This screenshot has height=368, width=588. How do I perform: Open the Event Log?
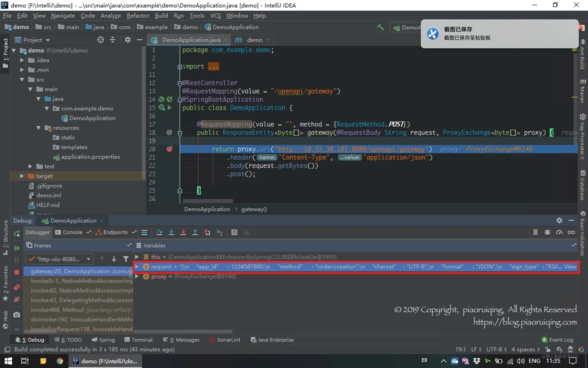click(557, 340)
